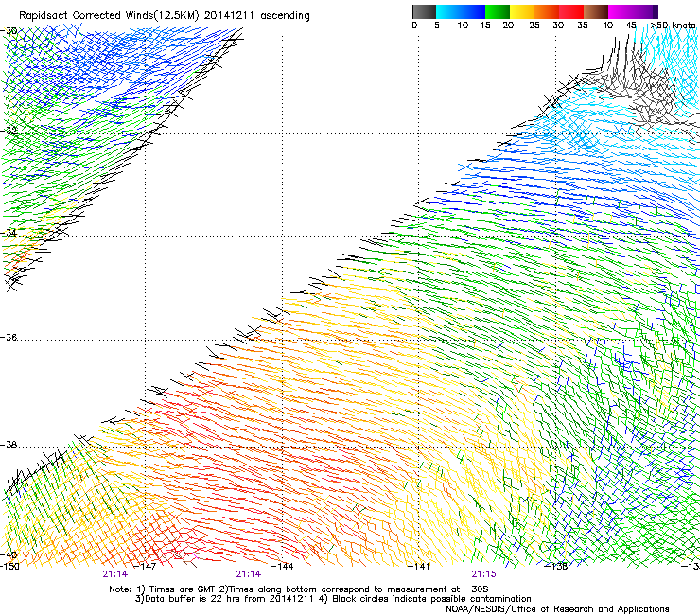Click the word 'ascending' in the title
The image size is (700, 615).
point(285,16)
